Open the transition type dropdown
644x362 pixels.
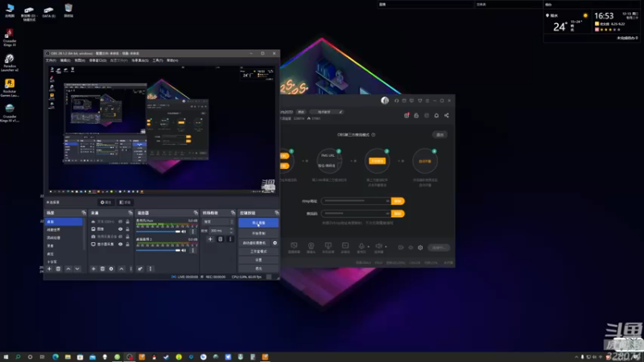218,222
